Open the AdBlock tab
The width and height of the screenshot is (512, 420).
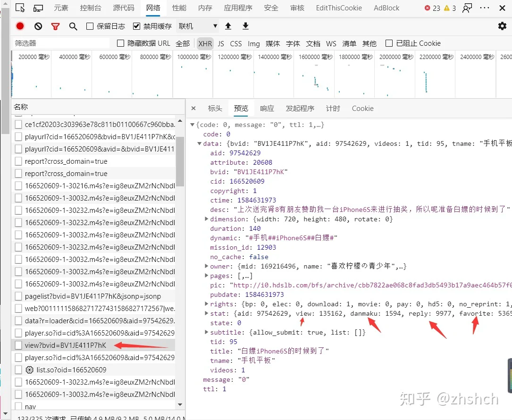click(386, 8)
